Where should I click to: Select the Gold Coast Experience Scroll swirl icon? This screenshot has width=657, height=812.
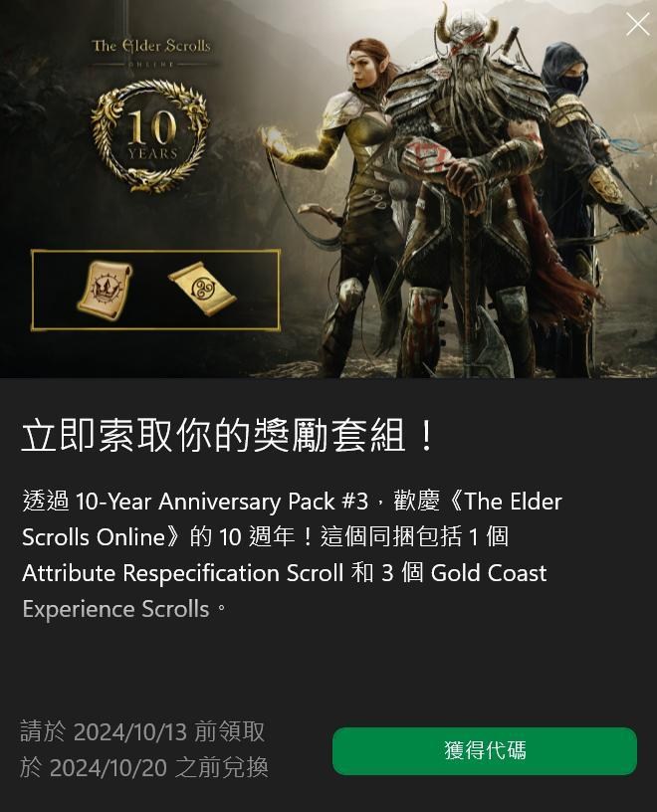pyautogui.click(x=202, y=288)
